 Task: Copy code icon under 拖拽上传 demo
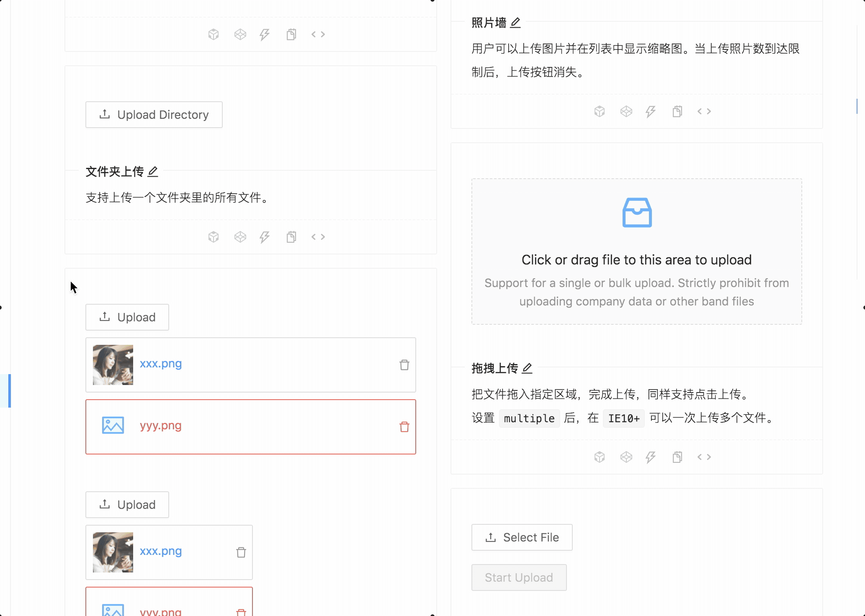tap(677, 457)
